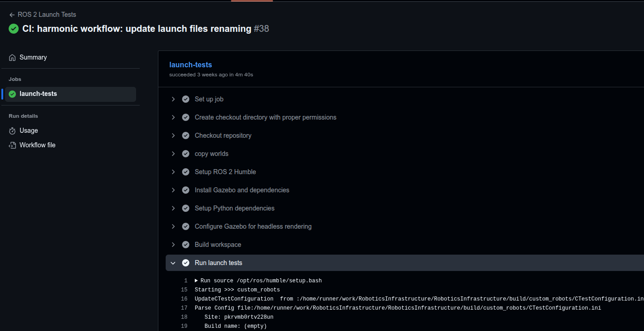Viewport: 644px width, 331px height.
Task: Click log line number 18
Action: pos(184,317)
